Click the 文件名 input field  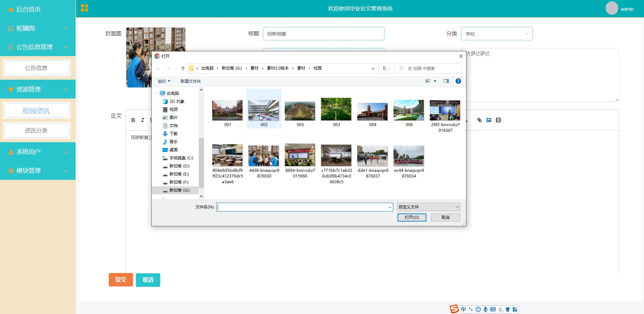tap(302, 207)
